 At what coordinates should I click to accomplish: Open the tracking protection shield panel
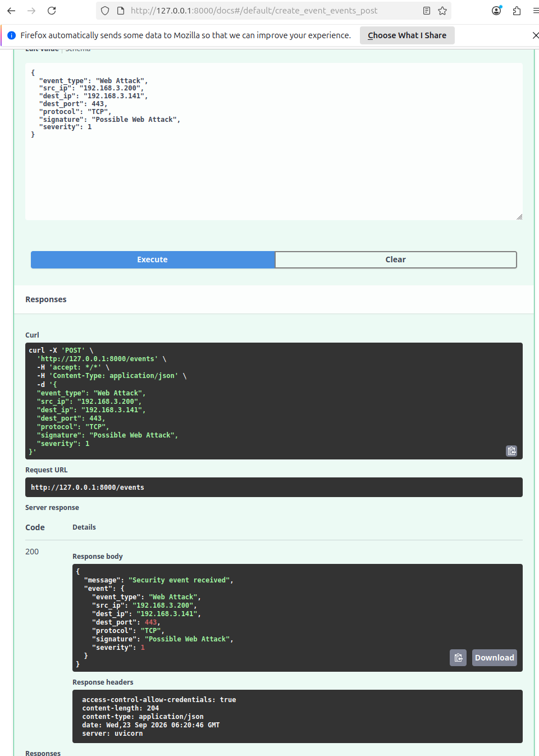105,11
